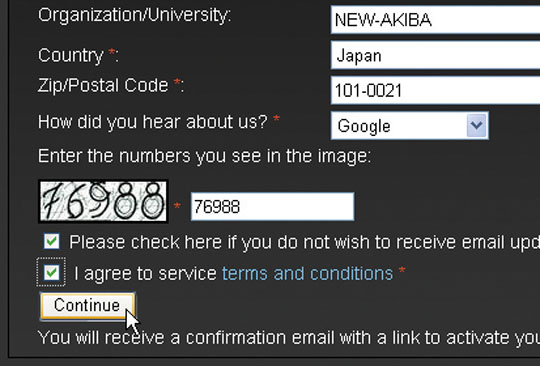The width and height of the screenshot is (540, 366).
Task: Click the 'Zip/Postal Code' label
Action: (x=103, y=85)
